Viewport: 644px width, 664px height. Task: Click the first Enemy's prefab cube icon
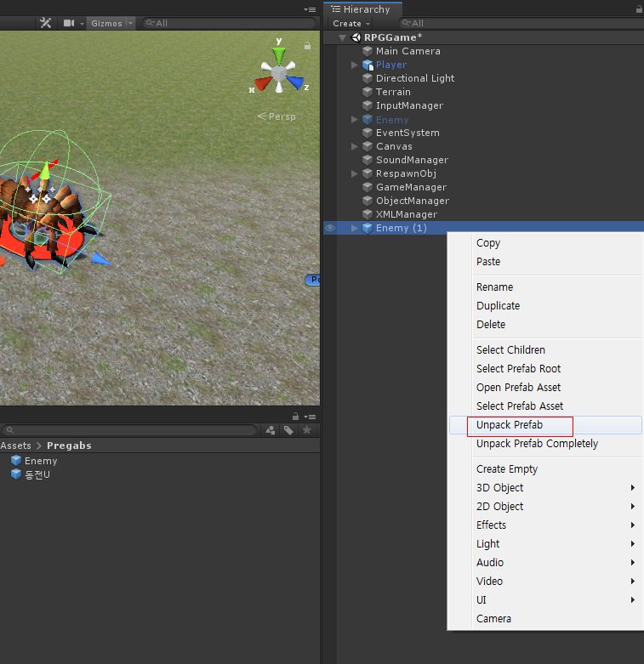(368, 119)
